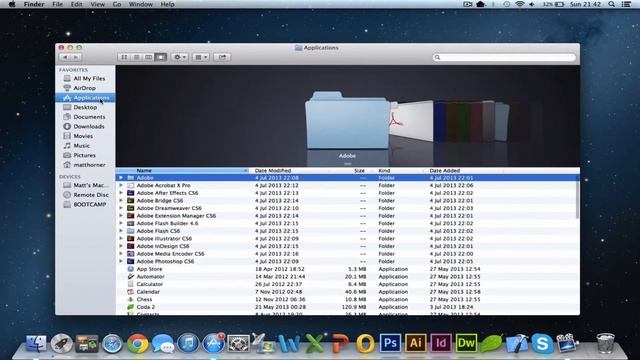Click the Acrobat cover in Cover Flow
Viewport: 640px width, 360px height.
[411, 121]
